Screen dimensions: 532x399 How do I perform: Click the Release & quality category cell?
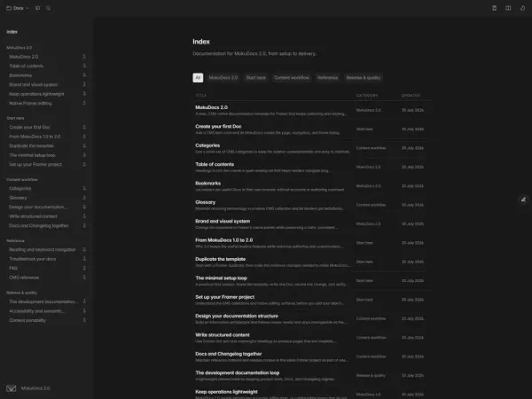coord(371,376)
